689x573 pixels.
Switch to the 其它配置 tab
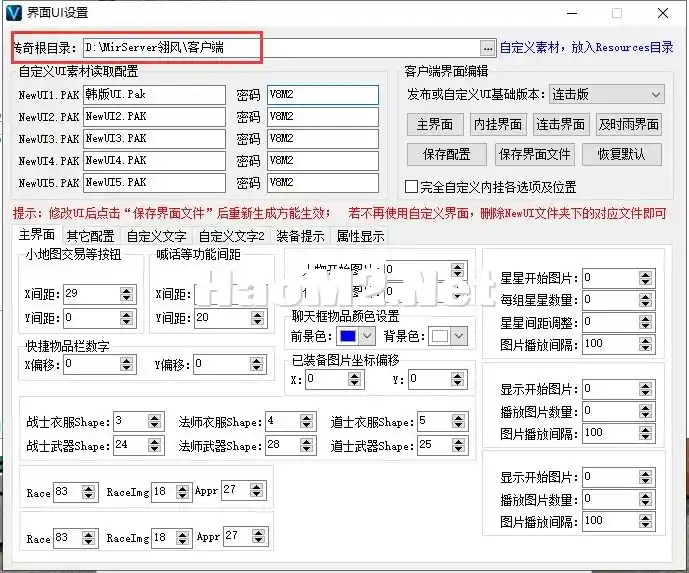tap(91, 236)
